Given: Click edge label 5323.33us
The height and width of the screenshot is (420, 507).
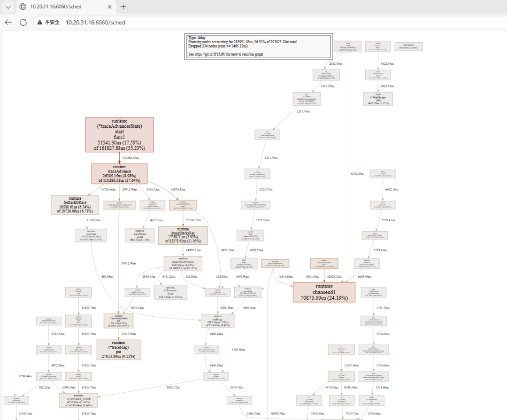Looking at the screenshot, I should (58, 334).
